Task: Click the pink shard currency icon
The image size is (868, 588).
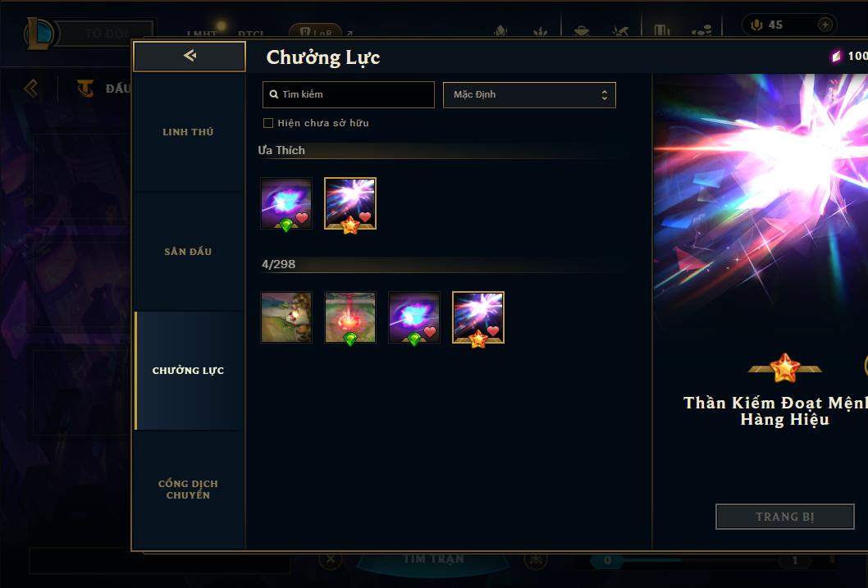Action: click(837, 56)
